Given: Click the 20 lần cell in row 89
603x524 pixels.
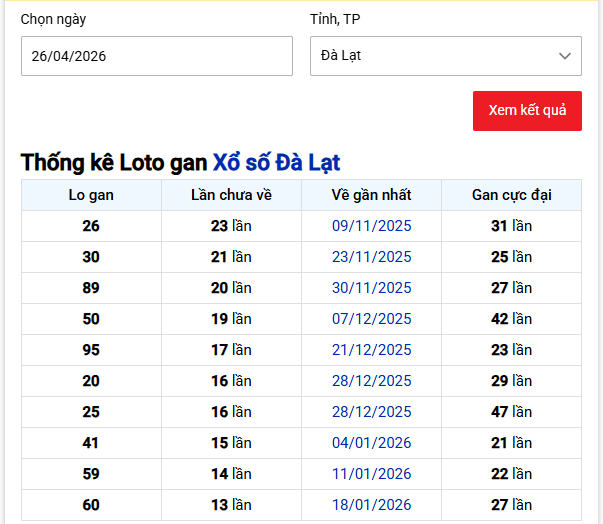Looking at the screenshot, I should pyautogui.click(x=231, y=288).
